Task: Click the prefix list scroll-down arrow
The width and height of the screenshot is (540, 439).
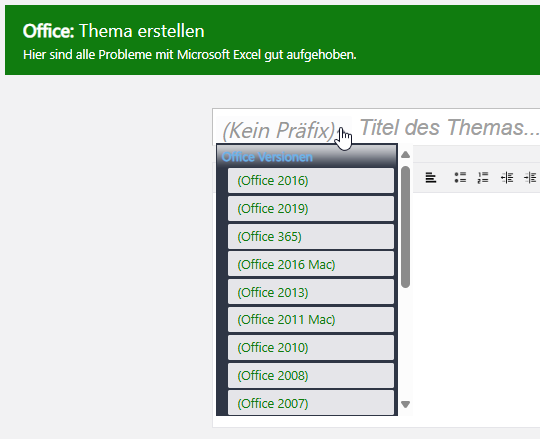Action: [405, 404]
